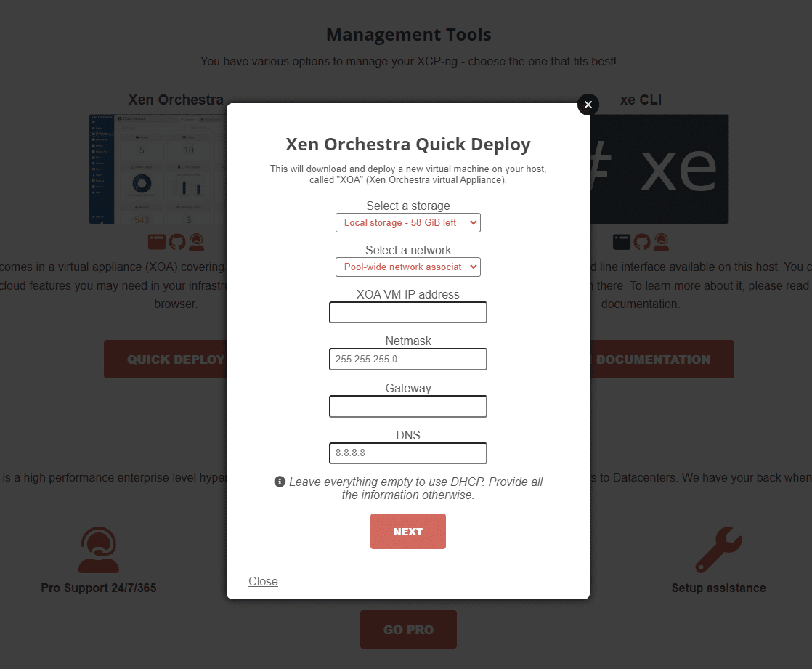This screenshot has width=812, height=669.
Task: Click the window icon under Xen Orchestra
Action: 156,242
